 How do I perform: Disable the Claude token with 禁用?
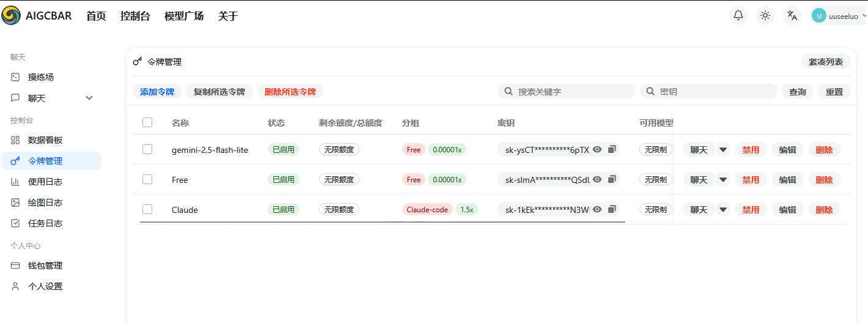point(751,210)
